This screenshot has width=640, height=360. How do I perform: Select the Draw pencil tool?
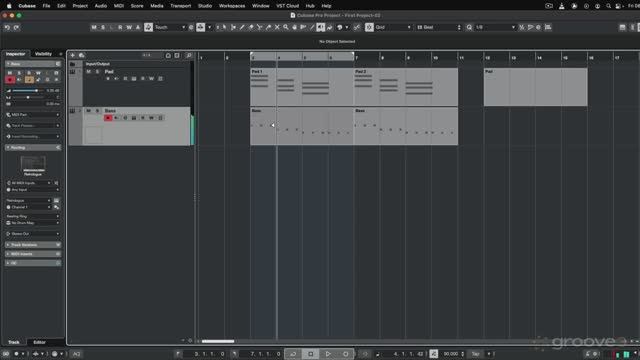242,27
